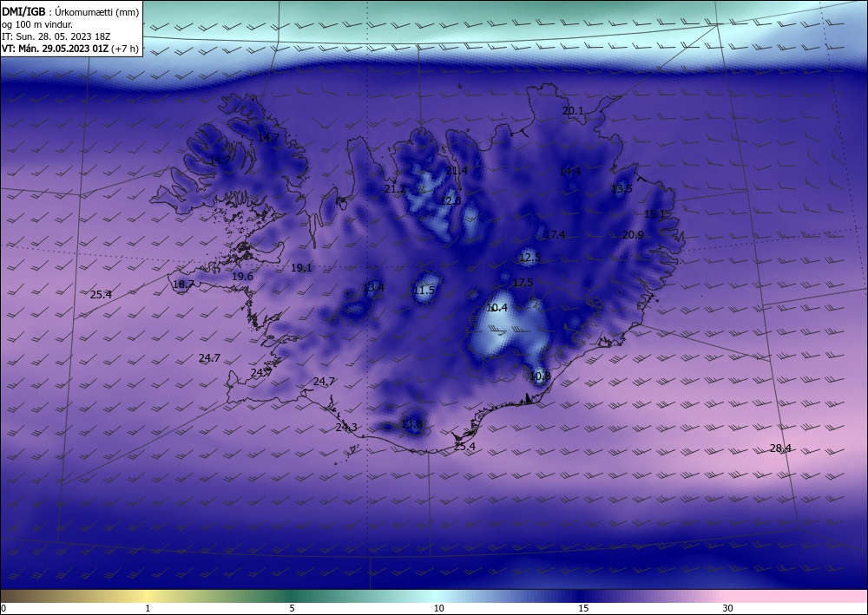Viewport: 868px width, 615px height.
Task: Click the 13.5 value label
Action: tap(621, 189)
